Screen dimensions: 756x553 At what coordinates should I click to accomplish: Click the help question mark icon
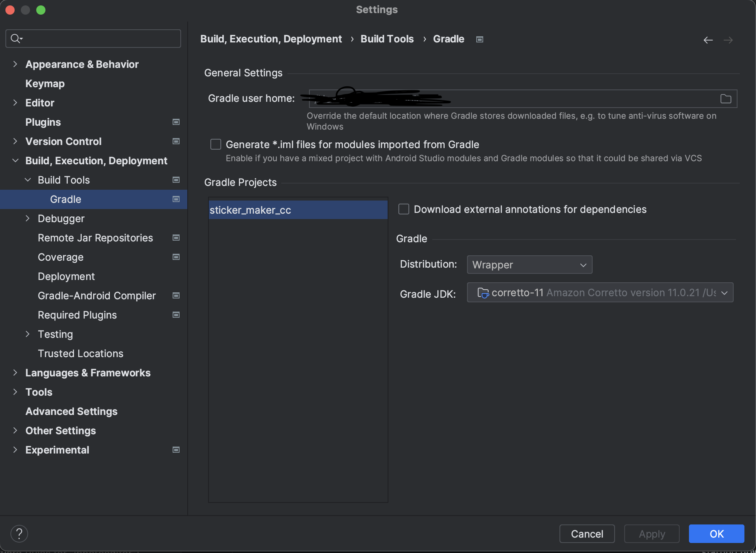click(19, 534)
